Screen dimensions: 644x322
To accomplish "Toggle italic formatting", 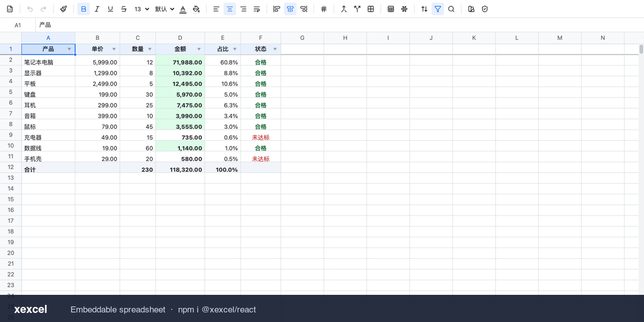I will (97, 9).
